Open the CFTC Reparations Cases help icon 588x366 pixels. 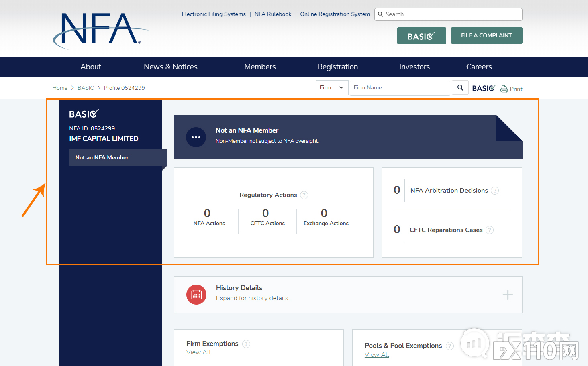(490, 230)
